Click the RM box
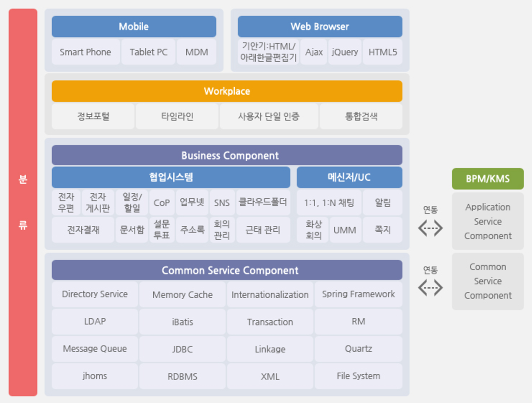 [x=358, y=322]
